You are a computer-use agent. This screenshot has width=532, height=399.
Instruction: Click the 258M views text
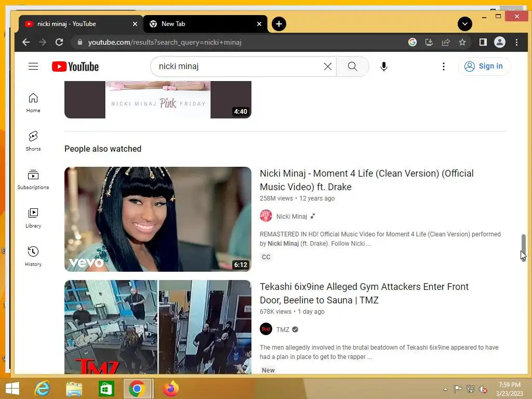pos(276,198)
